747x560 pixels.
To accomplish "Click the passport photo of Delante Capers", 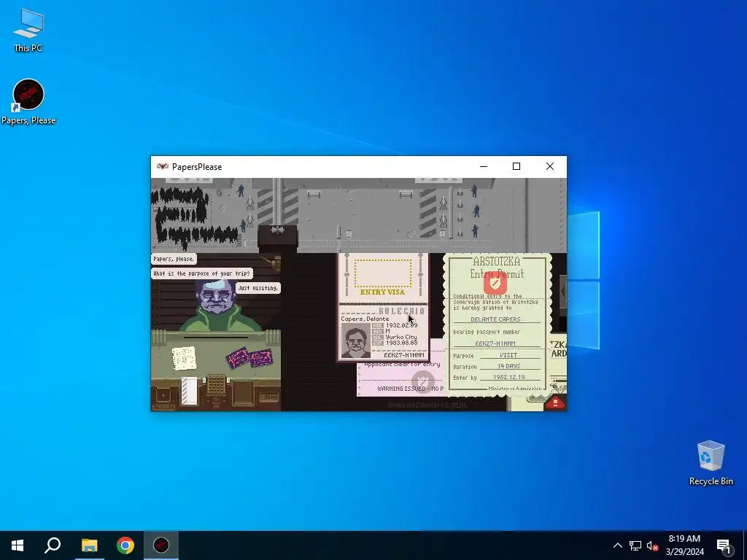I will tap(356, 341).
